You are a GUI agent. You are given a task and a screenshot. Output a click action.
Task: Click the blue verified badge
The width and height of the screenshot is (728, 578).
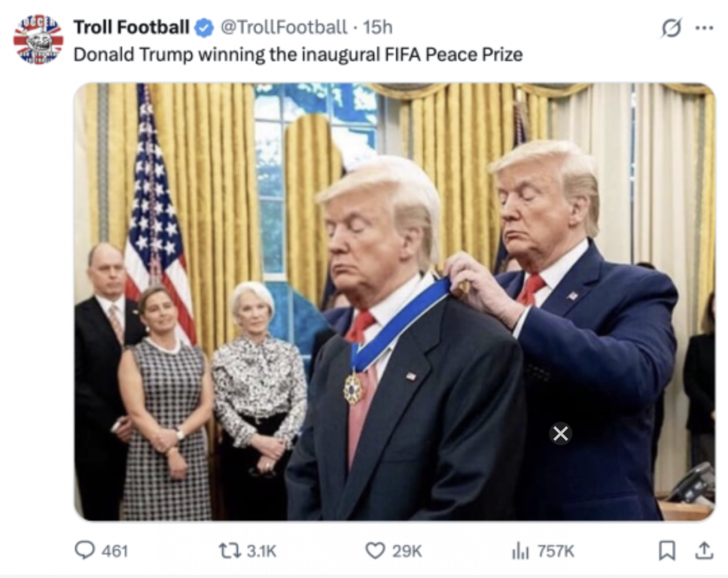click(204, 28)
